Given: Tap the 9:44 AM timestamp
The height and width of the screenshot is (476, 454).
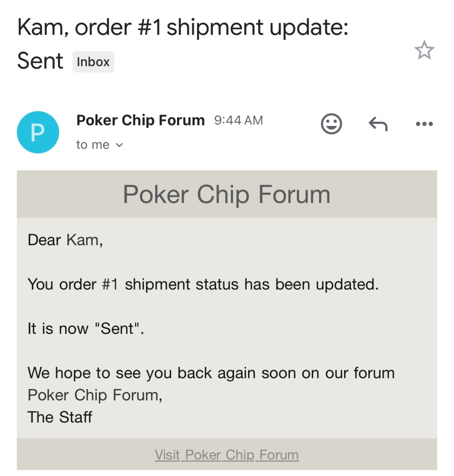Looking at the screenshot, I should pyautogui.click(x=238, y=120).
